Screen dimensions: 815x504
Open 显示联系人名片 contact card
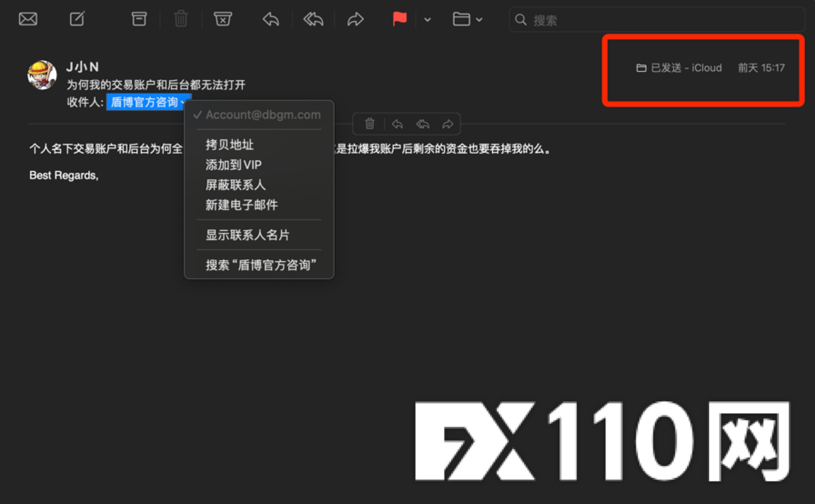[247, 235]
